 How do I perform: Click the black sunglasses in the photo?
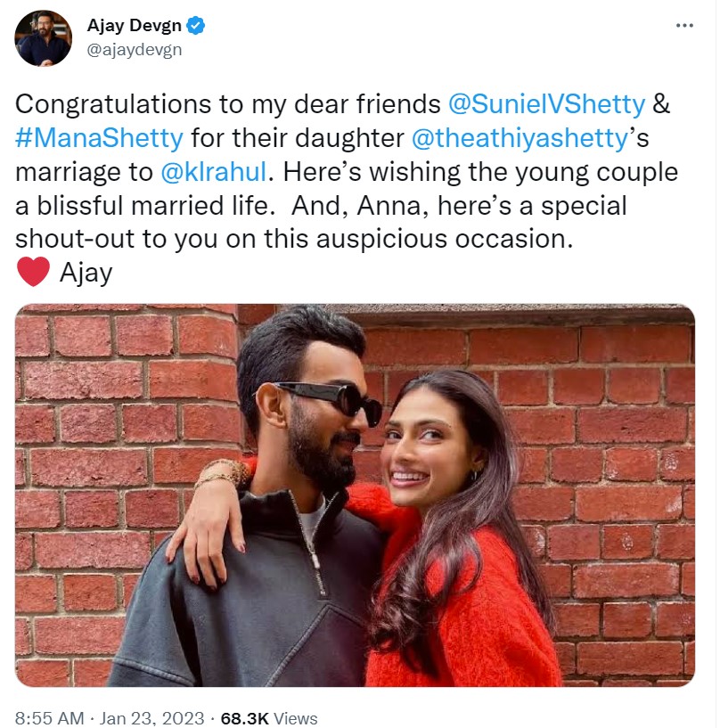pyautogui.click(x=327, y=398)
